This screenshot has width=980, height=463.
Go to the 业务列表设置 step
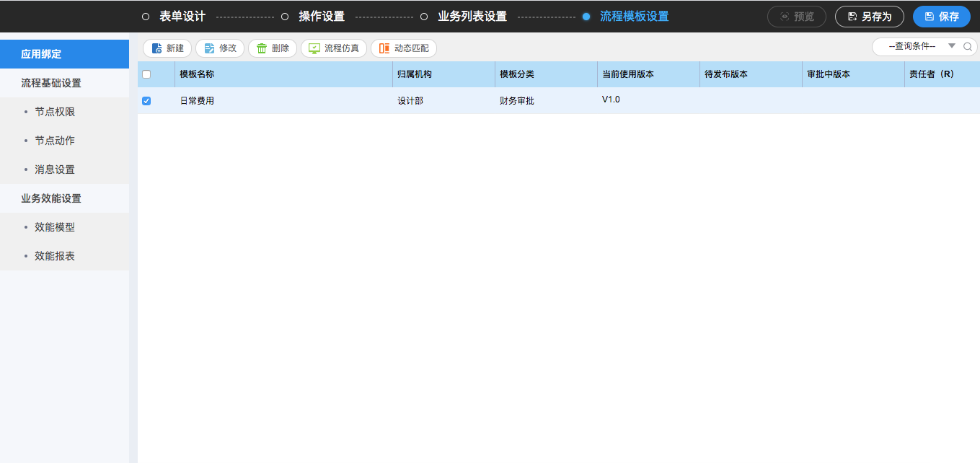coord(472,17)
